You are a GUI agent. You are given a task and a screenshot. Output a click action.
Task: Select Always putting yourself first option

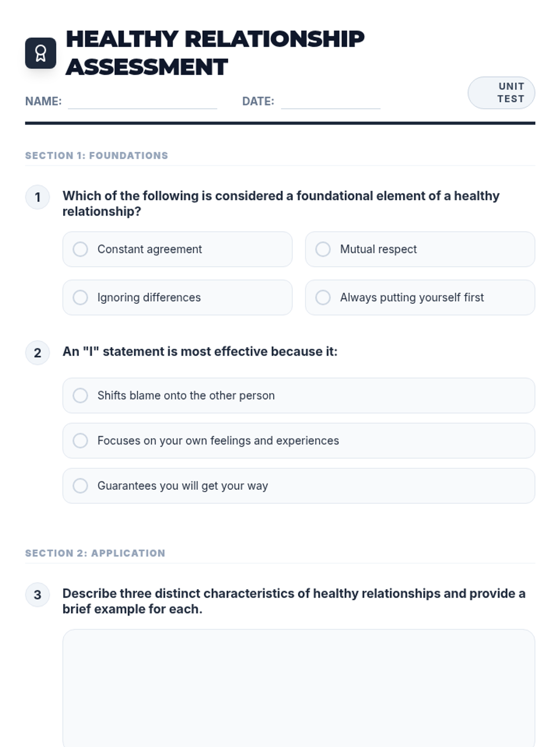tap(323, 297)
